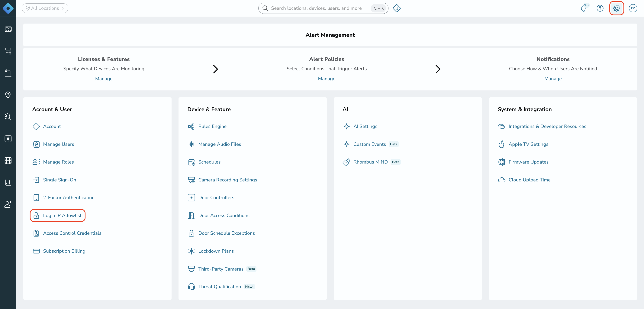
Task: Open the locations map pin icon in sidebar
Action: (8, 95)
